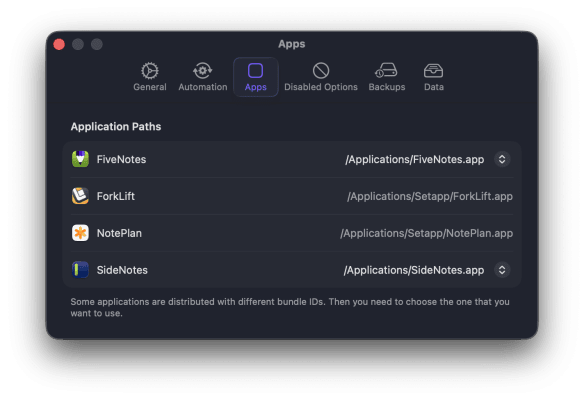Image resolution: width=584 pixels, height=400 pixels.
Task: Click the /Applications/FiveNotes.app path
Action: pyautogui.click(x=415, y=159)
